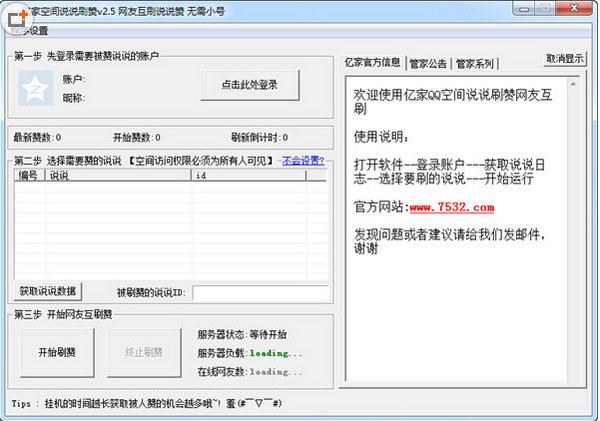Open the 管家系列 tab
This screenshot has width=600, height=421.
point(475,63)
